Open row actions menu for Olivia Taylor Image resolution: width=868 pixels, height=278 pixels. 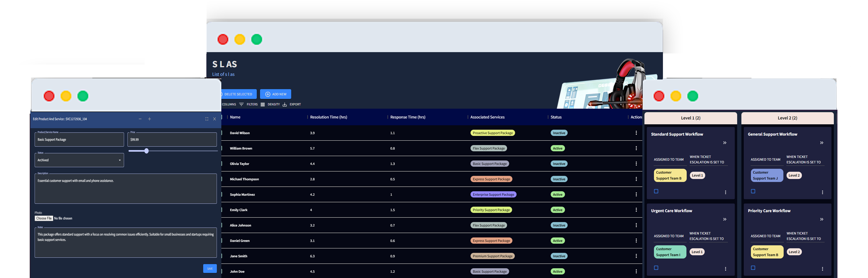tap(636, 164)
